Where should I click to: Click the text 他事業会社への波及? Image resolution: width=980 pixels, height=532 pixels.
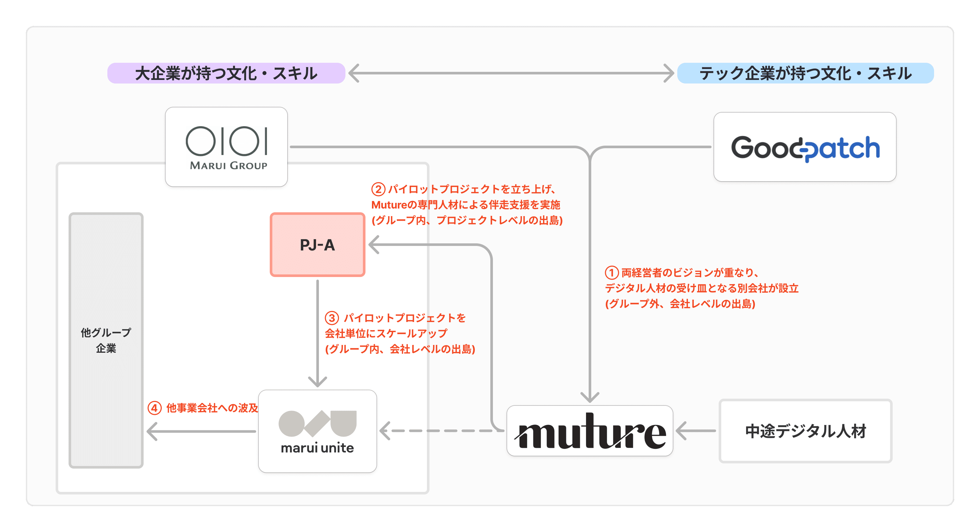(x=212, y=408)
